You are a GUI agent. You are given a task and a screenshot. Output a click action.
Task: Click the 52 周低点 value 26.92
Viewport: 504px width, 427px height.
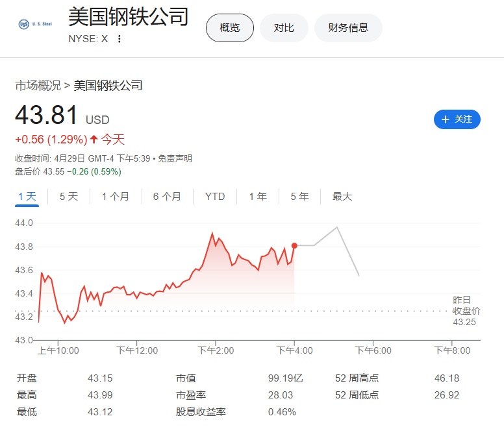tap(447, 395)
